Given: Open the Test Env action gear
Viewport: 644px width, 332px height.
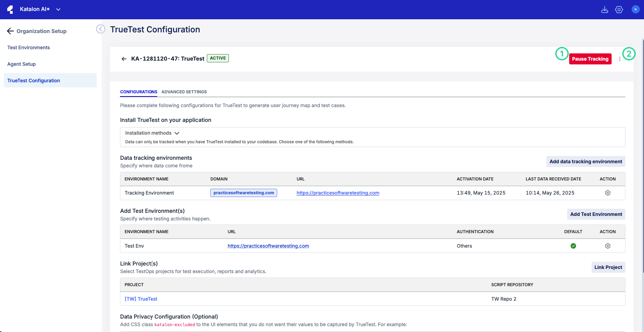Looking at the screenshot, I should (x=608, y=246).
